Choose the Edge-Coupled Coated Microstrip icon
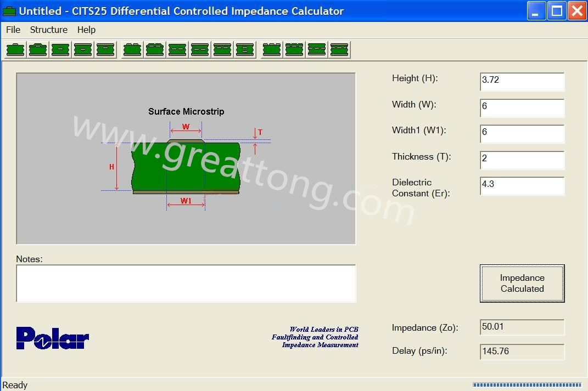 pyautogui.click(x=155, y=50)
